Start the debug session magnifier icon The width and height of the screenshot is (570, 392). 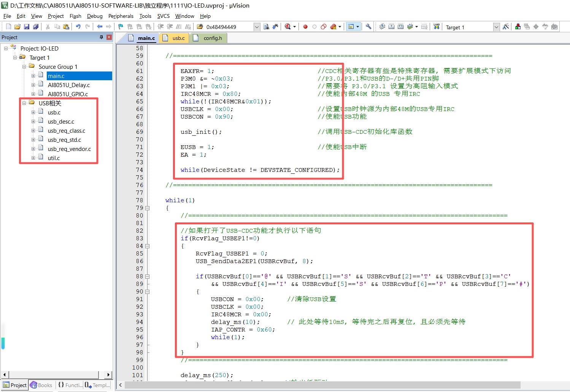(288, 27)
